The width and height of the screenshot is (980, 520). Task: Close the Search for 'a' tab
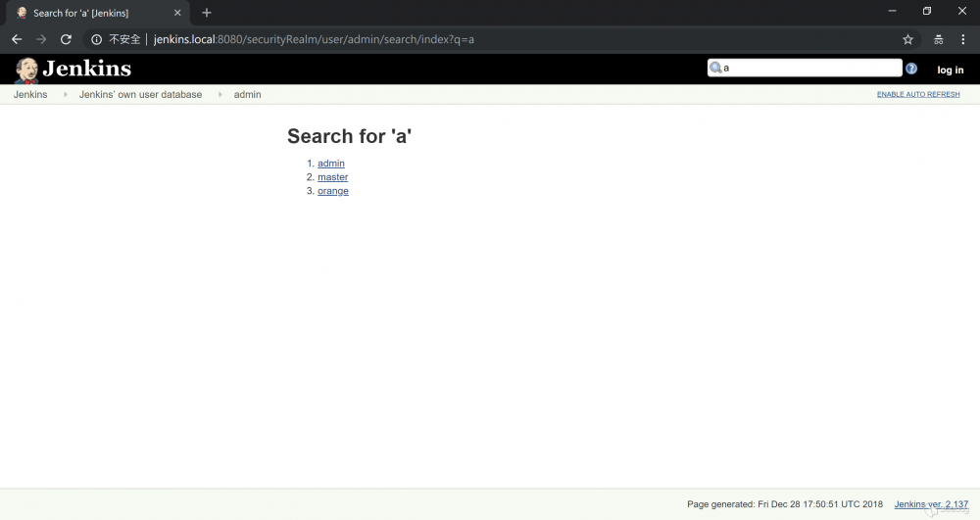(x=177, y=13)
